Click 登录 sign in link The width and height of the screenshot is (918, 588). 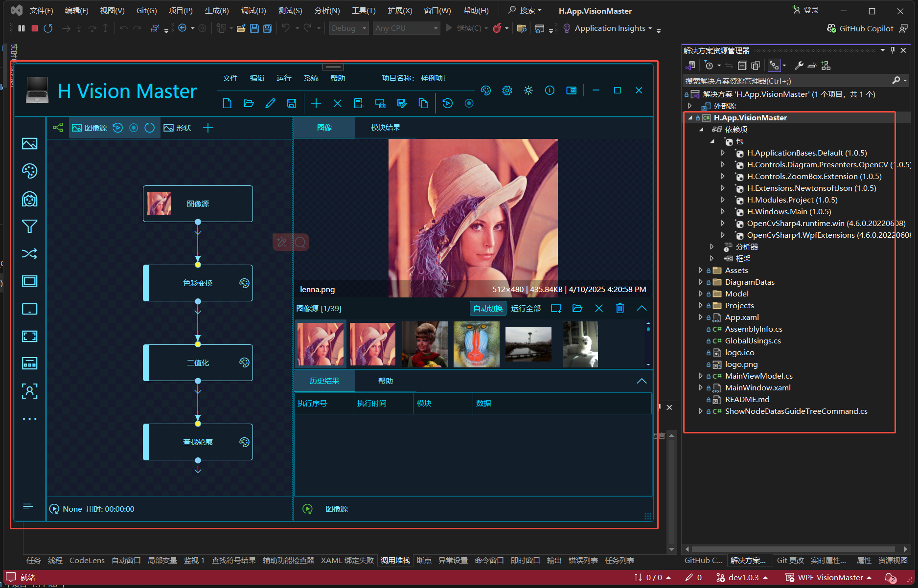coord(805,10)
